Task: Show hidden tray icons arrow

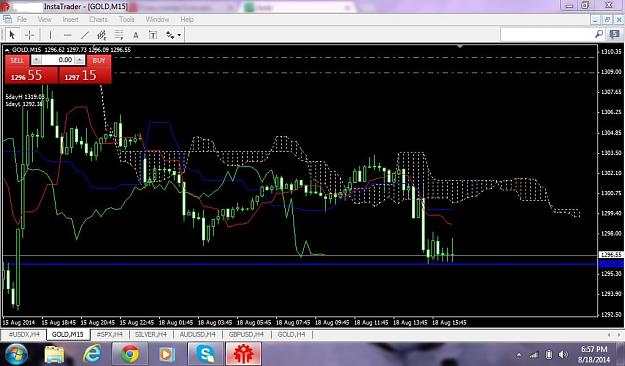Action: (x=519, y=354)
